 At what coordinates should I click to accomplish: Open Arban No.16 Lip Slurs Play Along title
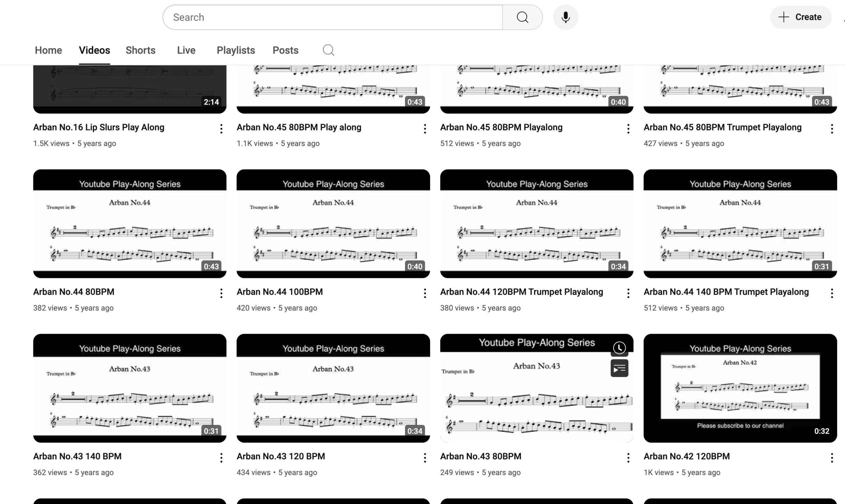[x=99, y=127]
